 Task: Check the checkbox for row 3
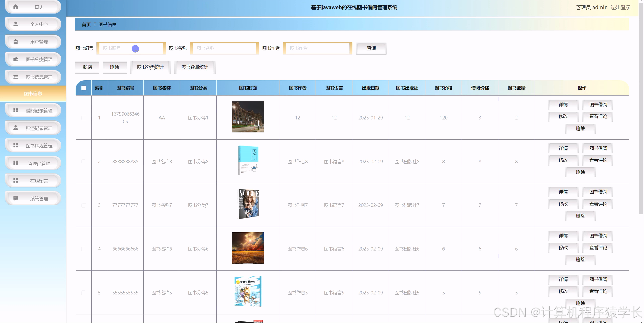pyautogui.click(x=84, y=205)
